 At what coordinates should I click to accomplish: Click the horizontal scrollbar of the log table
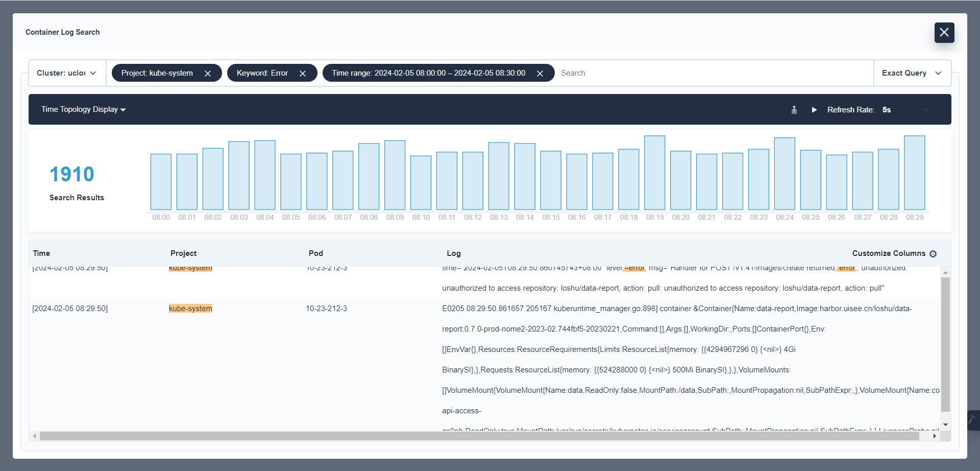point(479,436)
